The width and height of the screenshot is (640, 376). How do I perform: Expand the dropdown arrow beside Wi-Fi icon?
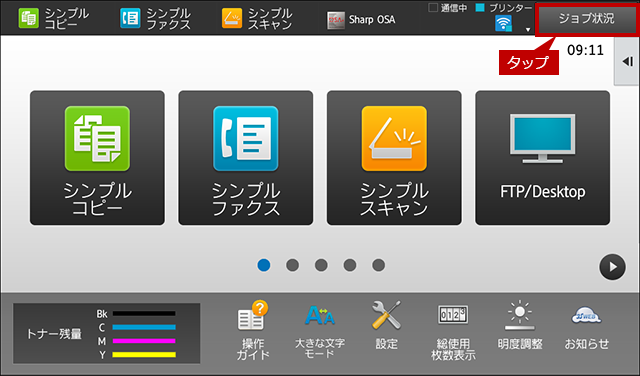[528, 29]
